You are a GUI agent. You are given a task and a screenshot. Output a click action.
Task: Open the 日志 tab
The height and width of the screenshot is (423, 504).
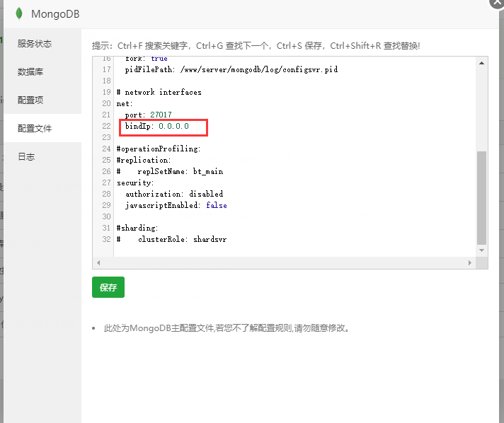click(42, 156)
